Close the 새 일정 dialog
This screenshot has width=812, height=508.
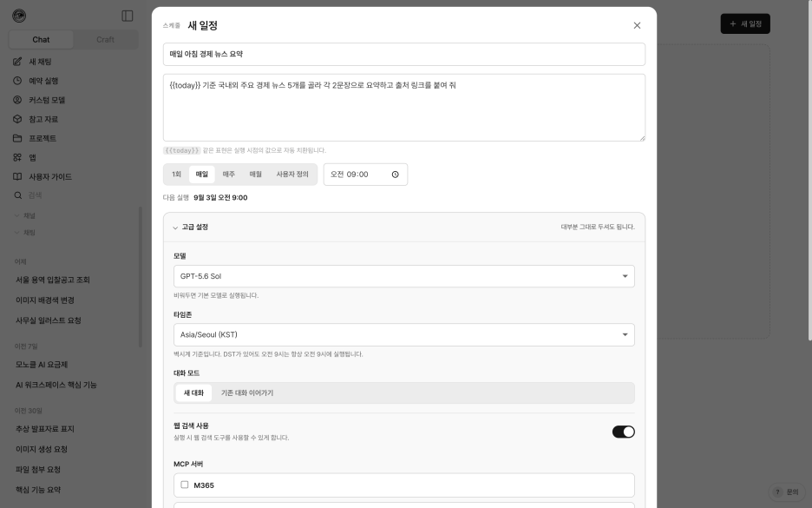pos(637,25)
